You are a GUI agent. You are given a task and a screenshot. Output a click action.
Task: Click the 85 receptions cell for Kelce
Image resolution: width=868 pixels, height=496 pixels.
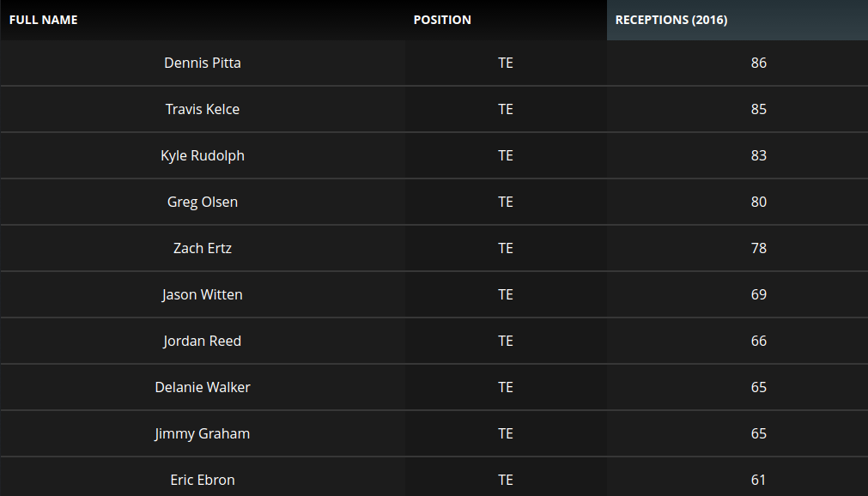[x=758, y=109]
